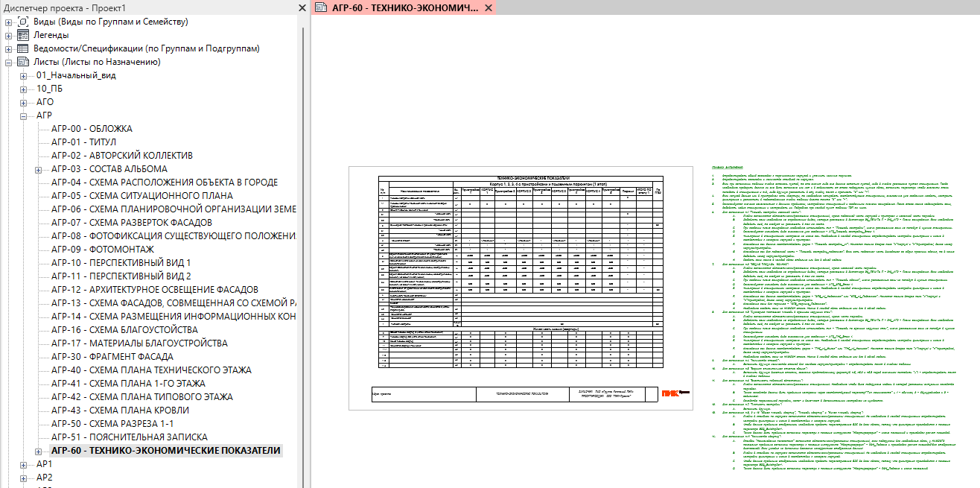Click the Диспетчер проекта - Проект1 panel title
The image size is (980, 488).
coord(63,7)
